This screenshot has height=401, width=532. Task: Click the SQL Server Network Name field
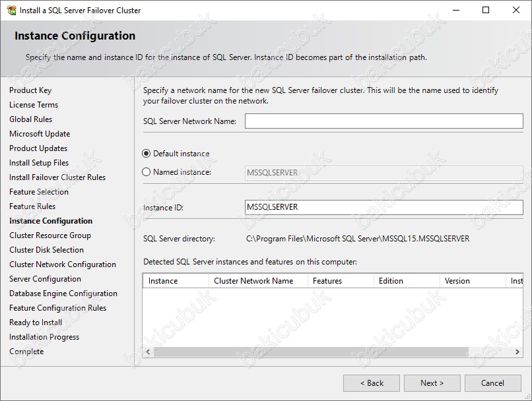[383, 121]
